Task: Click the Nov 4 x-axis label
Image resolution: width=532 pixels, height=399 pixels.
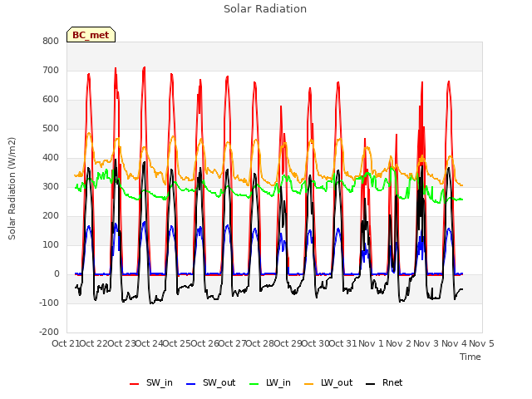Action: click(454, 343)
